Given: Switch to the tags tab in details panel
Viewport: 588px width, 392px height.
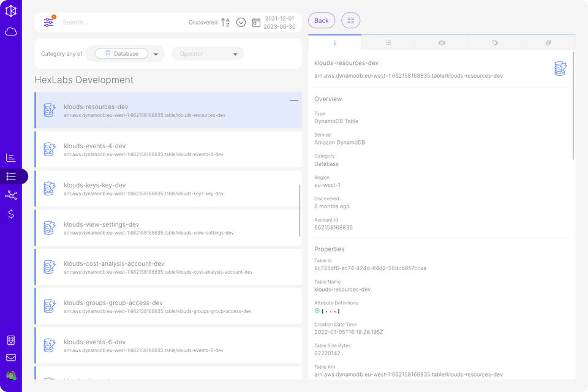Looking at the screenshot, I should tap(495, 43).
